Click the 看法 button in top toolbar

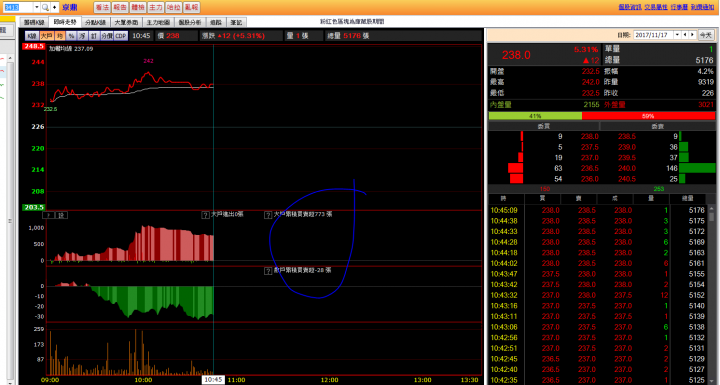click(102, 7)
